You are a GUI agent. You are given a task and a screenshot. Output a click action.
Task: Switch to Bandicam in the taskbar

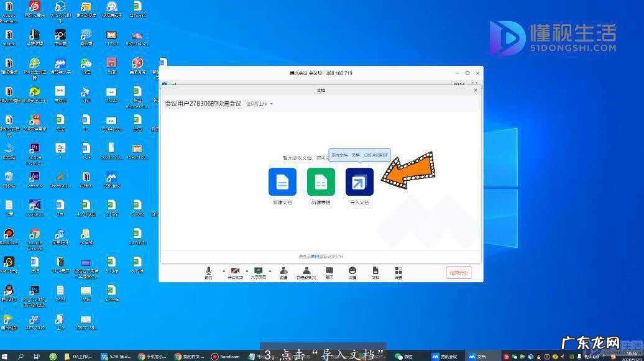pyautogui.click(x=224, y=357)
